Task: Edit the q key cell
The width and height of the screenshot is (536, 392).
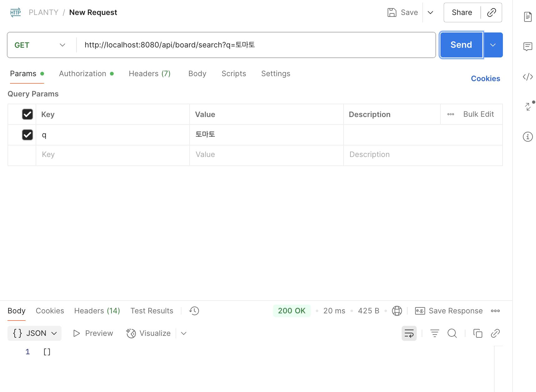Action: (x=113, y=135)
